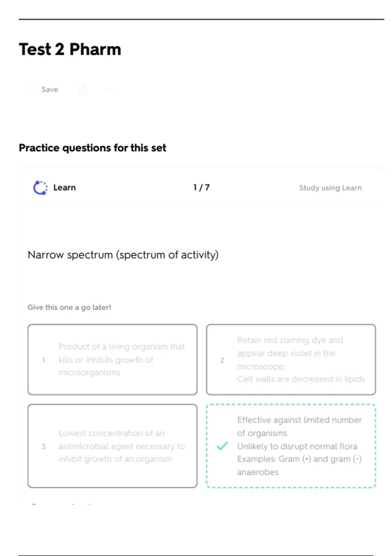Click the Save text label
392x556 pixels.
pyautogui.click(x=50, y=89)
